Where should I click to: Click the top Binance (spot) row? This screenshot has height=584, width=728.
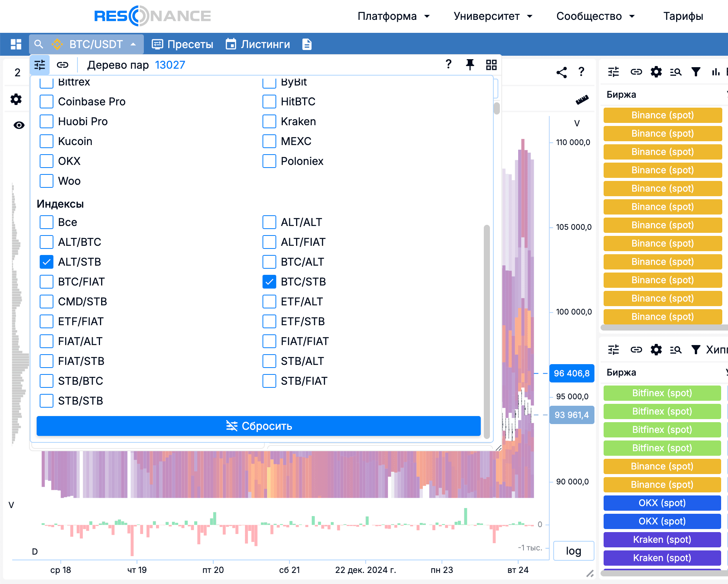click(x=663, y=115)
